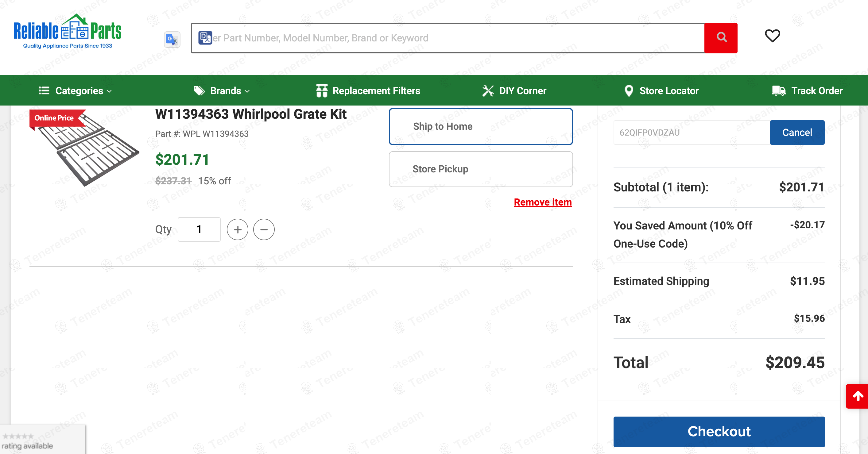868x454 pixels.
Task: Click the red back-to-top arrow
Action: (857, 396)
